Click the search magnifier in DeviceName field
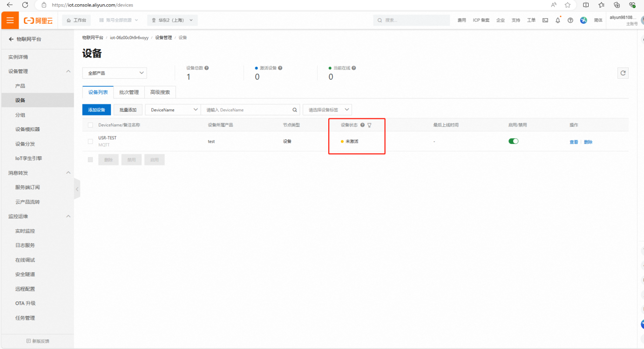 294,110
